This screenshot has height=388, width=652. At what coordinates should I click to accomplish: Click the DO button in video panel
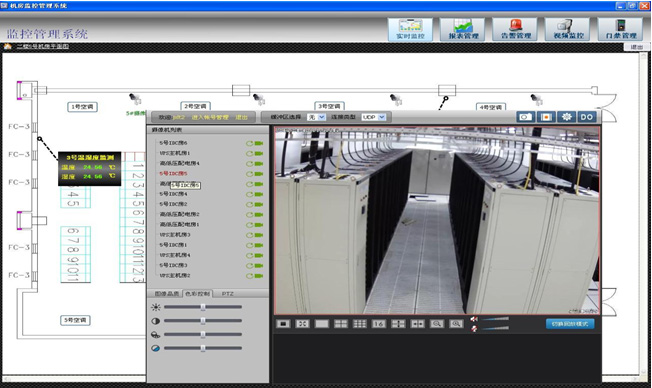587,117
